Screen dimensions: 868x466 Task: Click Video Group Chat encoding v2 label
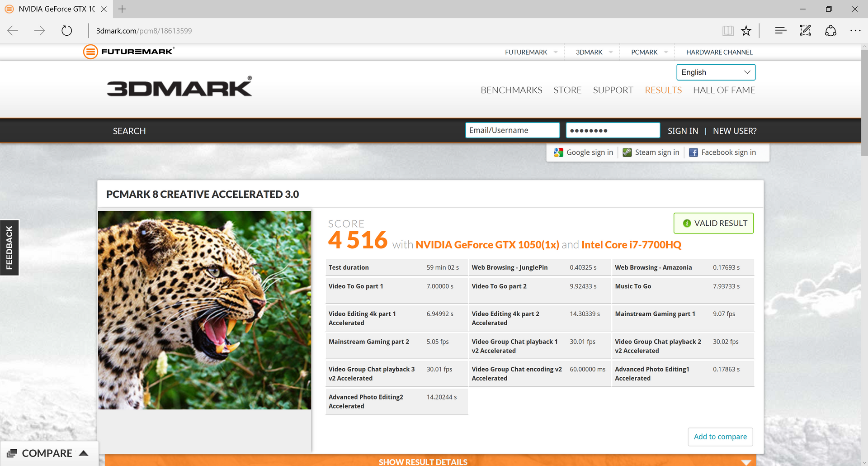click(x=517, y=374)
